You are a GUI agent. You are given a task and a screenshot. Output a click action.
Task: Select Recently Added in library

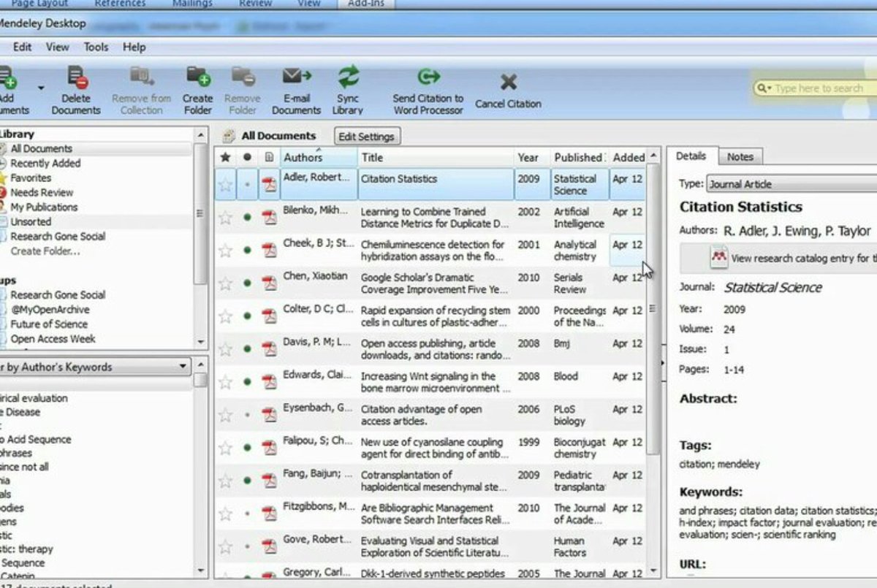(45, 164)
